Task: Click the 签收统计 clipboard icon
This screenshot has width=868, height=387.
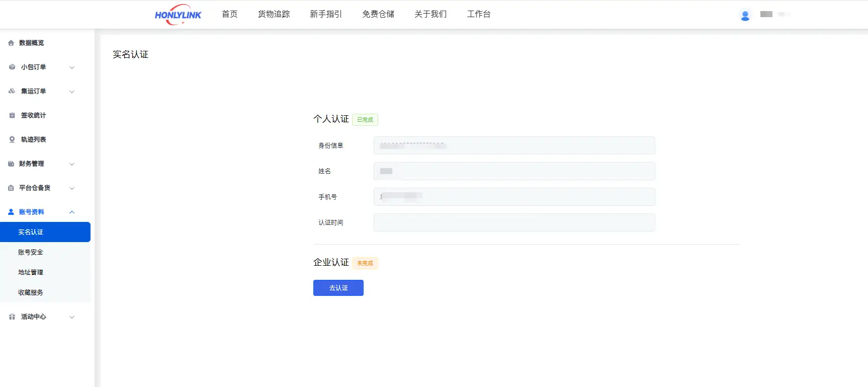Action: pos(12,115)
